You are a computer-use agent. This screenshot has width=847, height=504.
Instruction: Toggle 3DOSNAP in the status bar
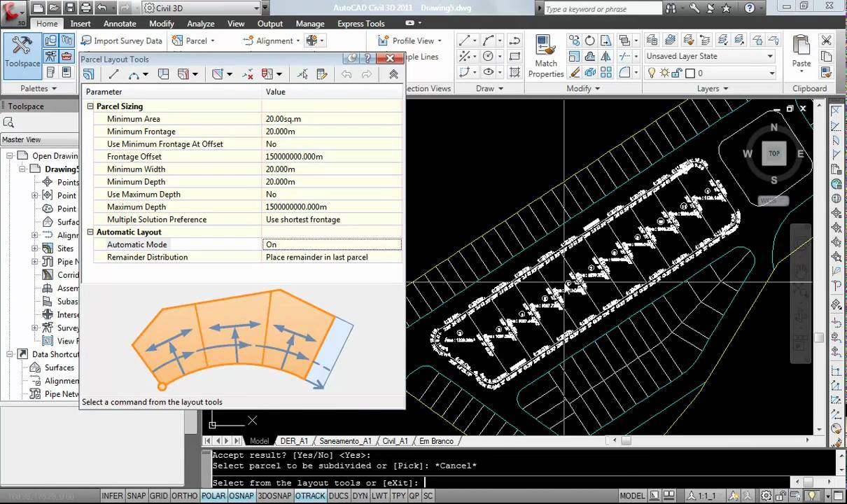(x=274, y=496)
